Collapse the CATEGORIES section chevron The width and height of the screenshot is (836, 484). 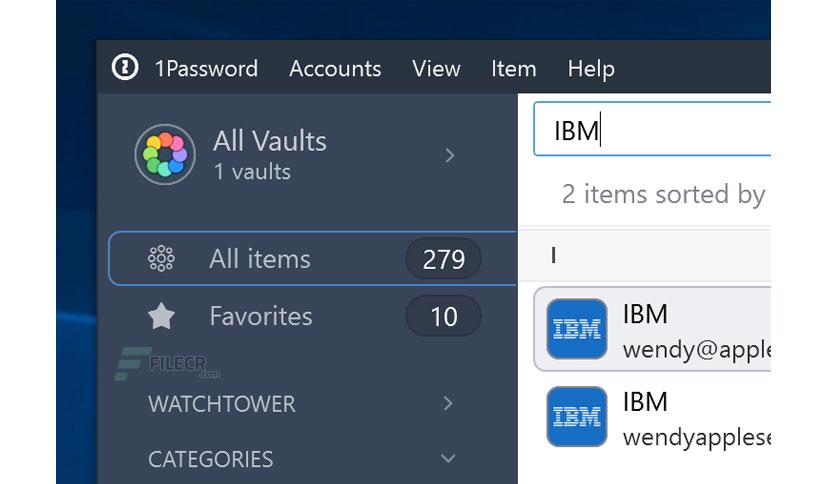point(448,458)
